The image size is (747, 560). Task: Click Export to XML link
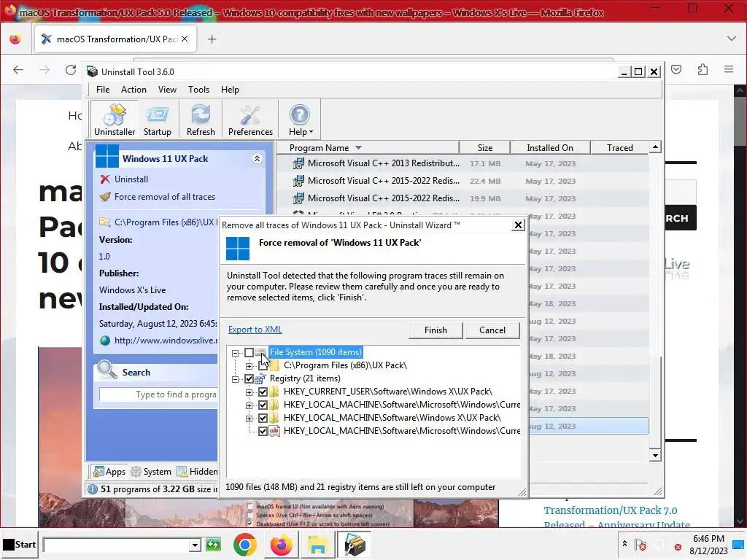coord(255,330)
